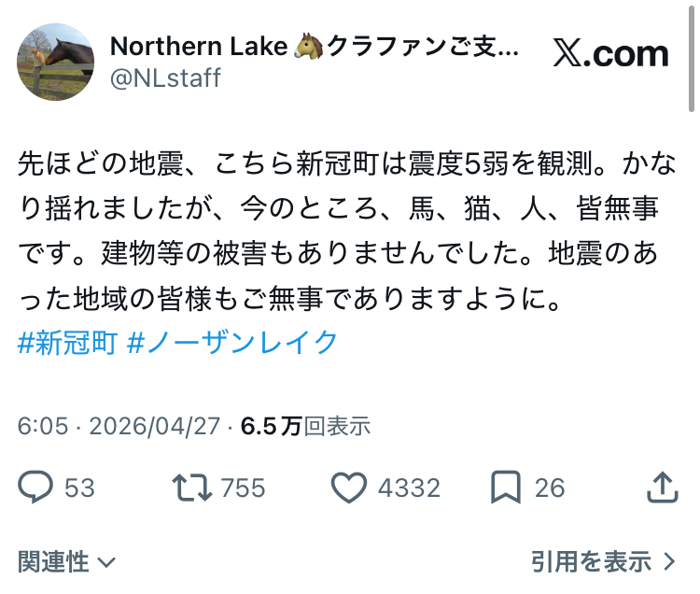Bookmark this tweet using the bookmark icon
700x594 pixels.
pos(505,486)
